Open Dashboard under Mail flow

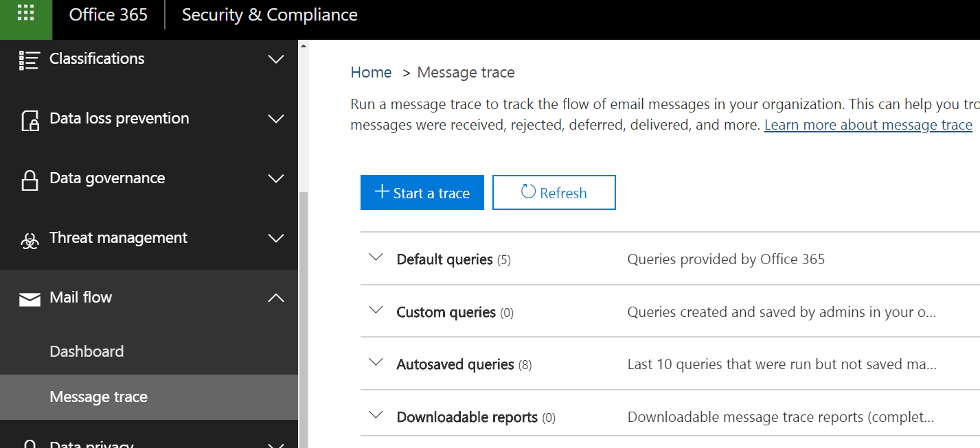[x=87, y=351]
